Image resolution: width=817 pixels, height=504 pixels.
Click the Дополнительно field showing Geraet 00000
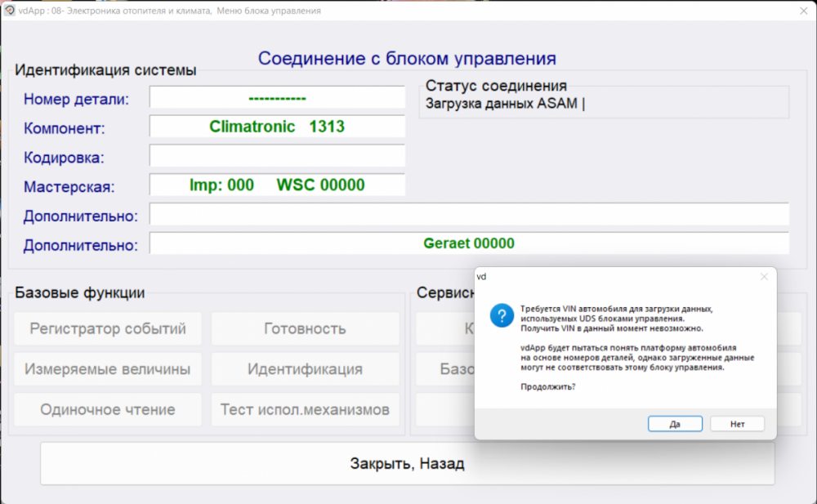point(470,243)
